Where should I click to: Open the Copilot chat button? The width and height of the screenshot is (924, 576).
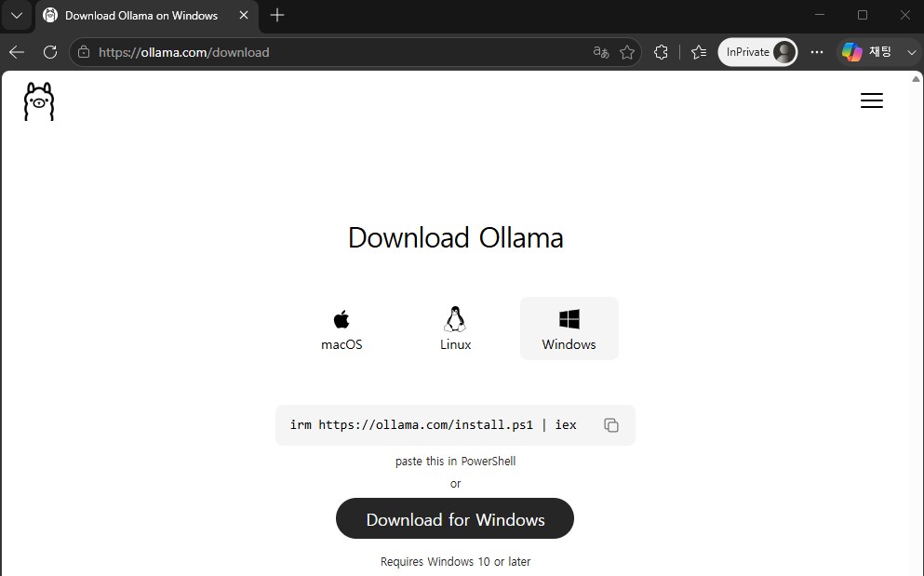[x=868, y=52]
